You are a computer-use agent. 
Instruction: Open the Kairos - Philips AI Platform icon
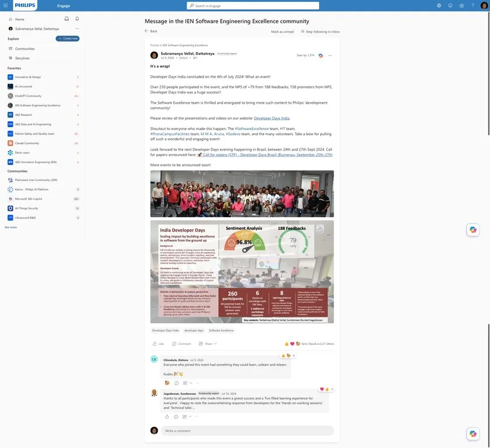pyautogui.click(x=10, y=190)
